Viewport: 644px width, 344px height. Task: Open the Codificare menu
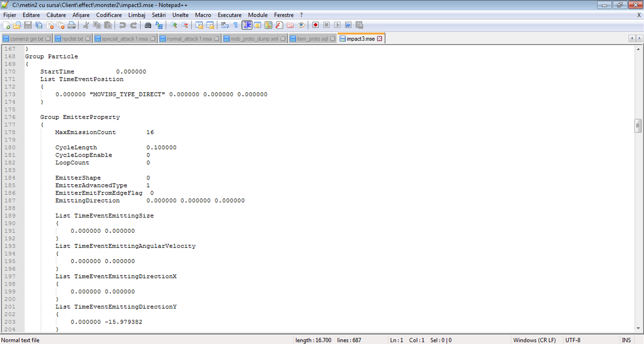109,15
